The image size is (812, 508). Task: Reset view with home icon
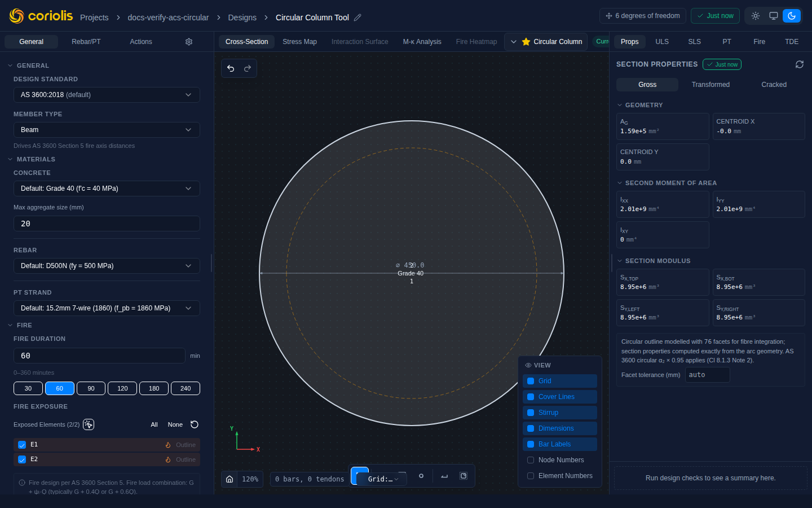[x=230, y=479]
